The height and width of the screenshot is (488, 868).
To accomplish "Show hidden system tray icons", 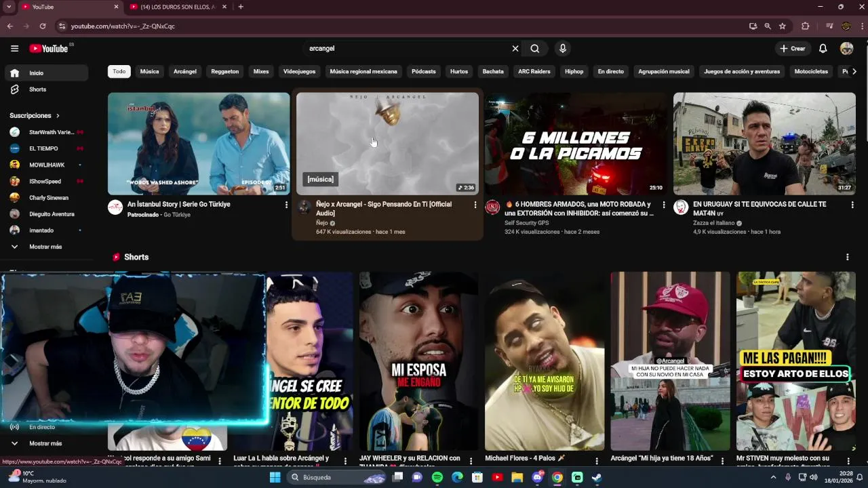I will coord(773,477).
